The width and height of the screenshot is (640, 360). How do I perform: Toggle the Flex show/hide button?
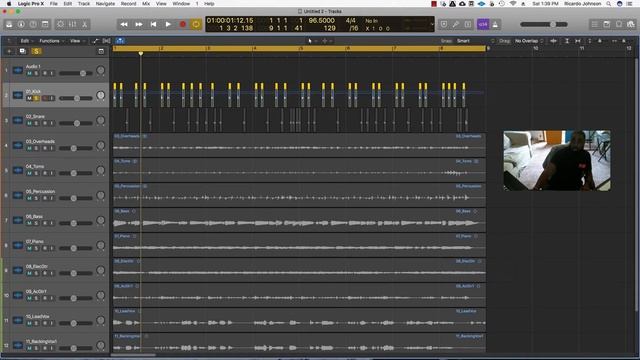(x=107, y=41)
